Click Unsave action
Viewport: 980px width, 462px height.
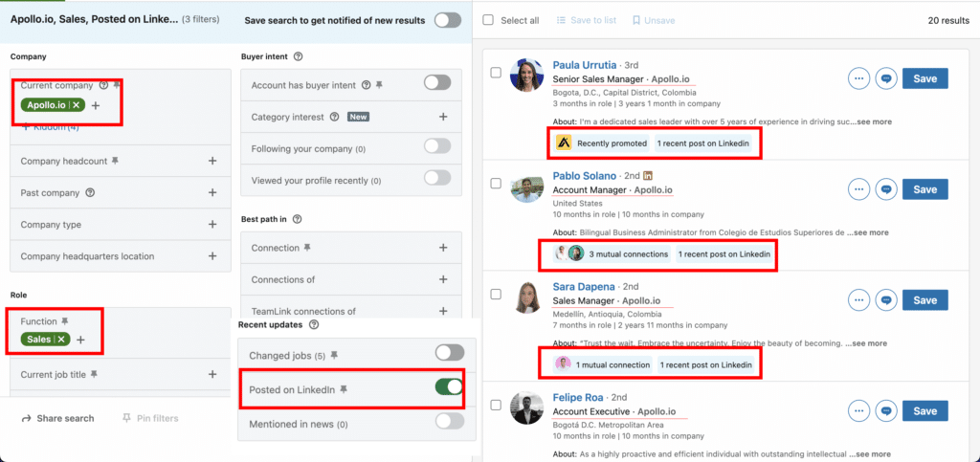654,21
